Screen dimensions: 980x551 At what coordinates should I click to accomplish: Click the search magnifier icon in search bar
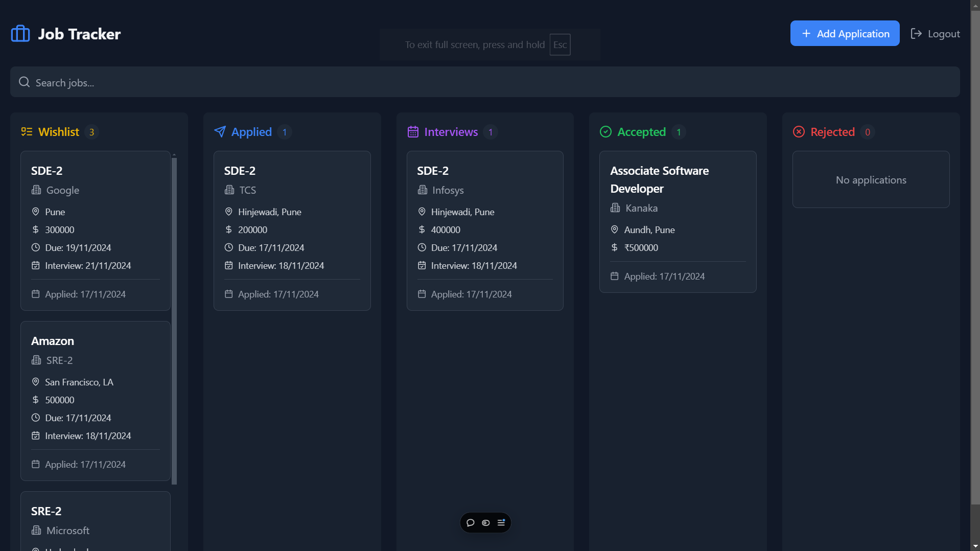pyautogui.click(x=24, y=82)
